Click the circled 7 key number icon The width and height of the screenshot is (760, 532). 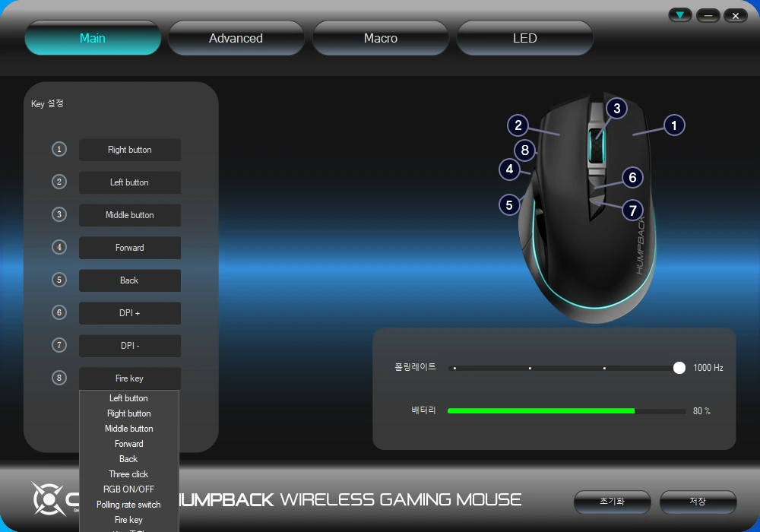click(x=59, y=345)
